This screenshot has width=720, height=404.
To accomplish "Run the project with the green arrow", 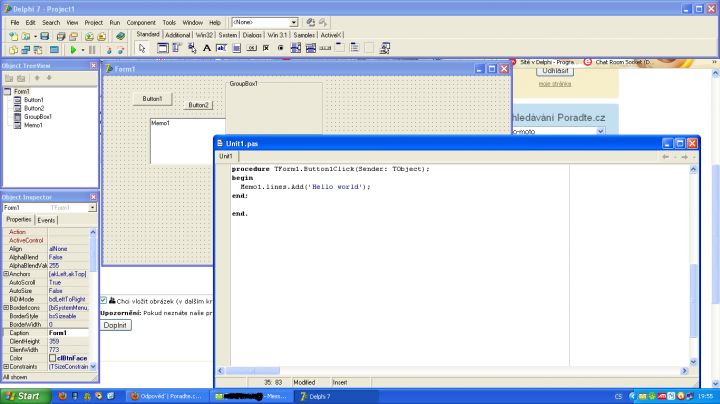I will click(x=73, y=50).
